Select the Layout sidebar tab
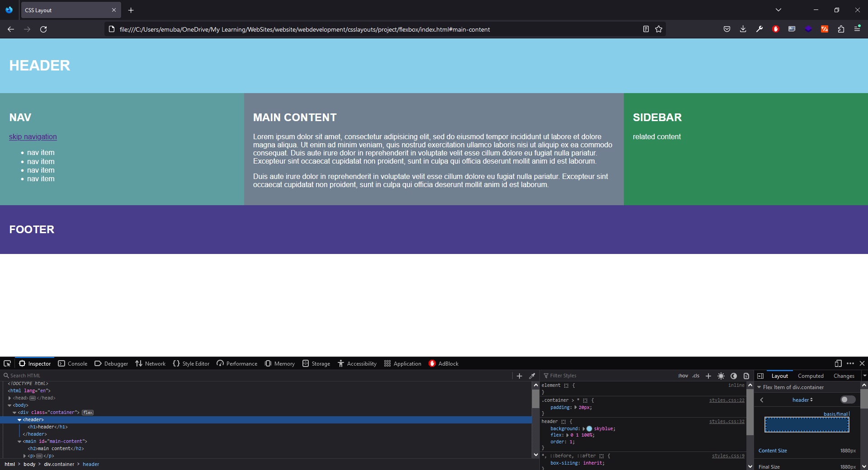This screenshot has height=470, width=868. click(x=779, y=376)
